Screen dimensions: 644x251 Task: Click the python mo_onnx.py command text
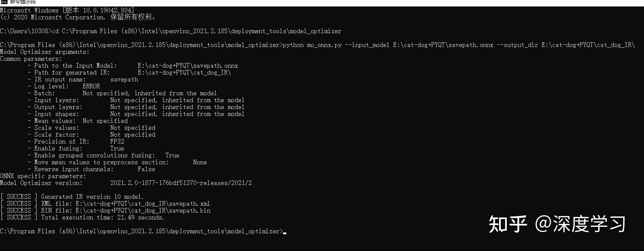point(312,45)
